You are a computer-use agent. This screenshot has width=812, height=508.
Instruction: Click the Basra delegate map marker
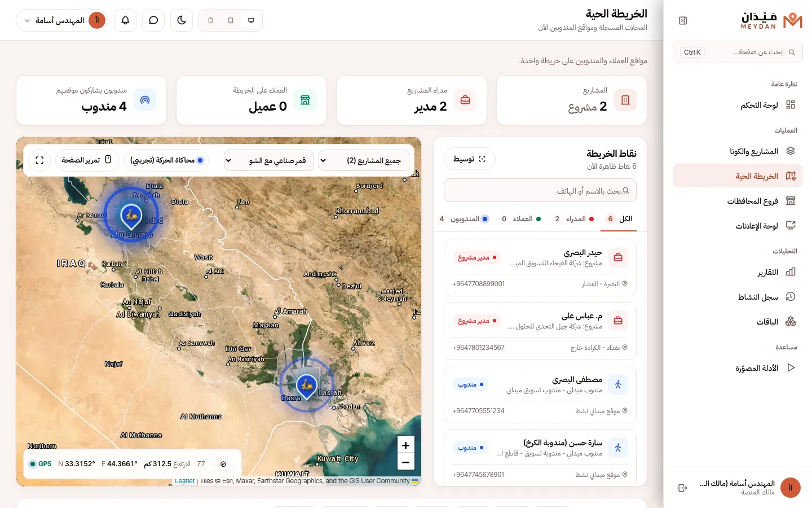307,387
